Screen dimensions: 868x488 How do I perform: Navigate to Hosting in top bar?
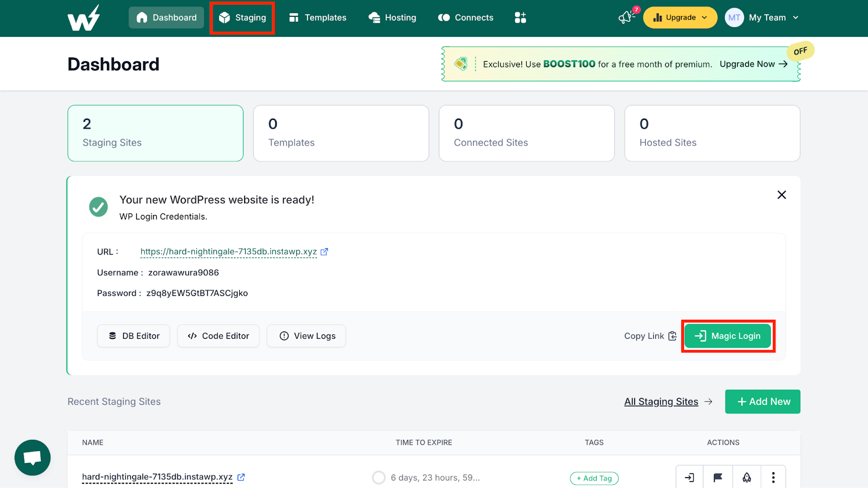(392, 17)
